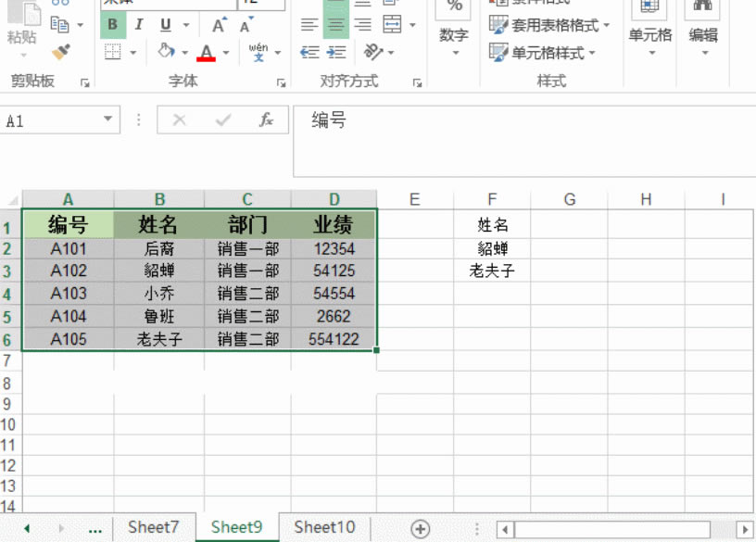Select column G header
Viewport: 756px width, 542px height.
(570, 199)
